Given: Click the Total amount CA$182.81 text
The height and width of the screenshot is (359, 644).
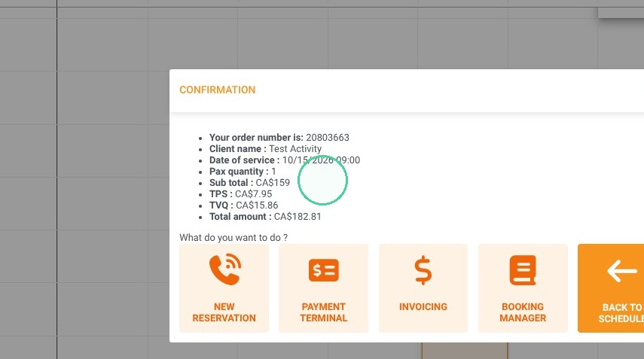Looking at the screenshot, I should click(x=265, y=217).
